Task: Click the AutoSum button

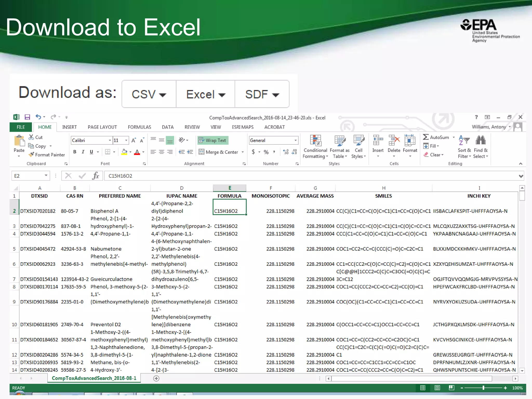Action: (436, 137)
